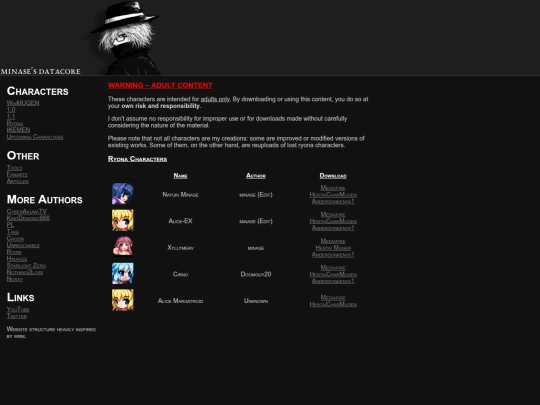540x405 pixels.
Task: Open the Upcoming Characters link
Action: pyautogui.click(x=35, y=137)
